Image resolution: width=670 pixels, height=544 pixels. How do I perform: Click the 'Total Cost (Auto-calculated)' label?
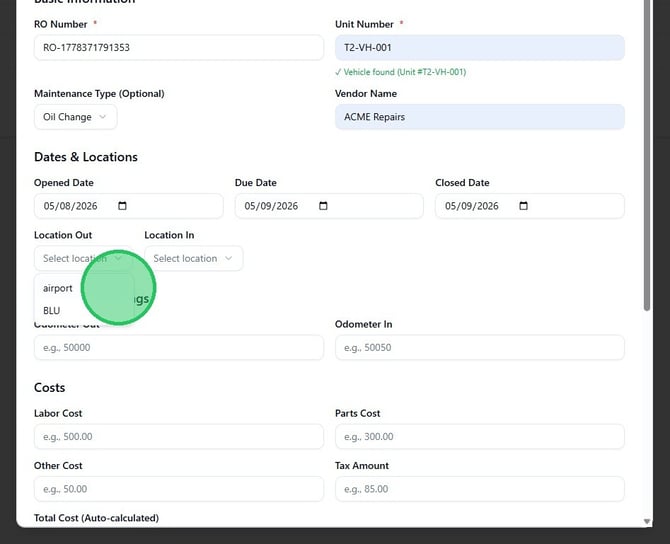tap(96, 518)
